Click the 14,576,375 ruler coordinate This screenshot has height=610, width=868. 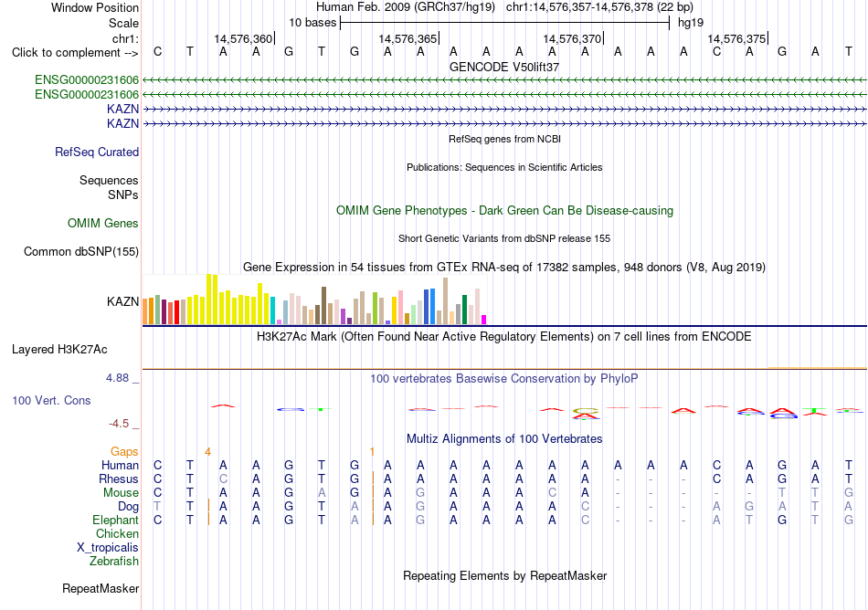click(736, 38)
